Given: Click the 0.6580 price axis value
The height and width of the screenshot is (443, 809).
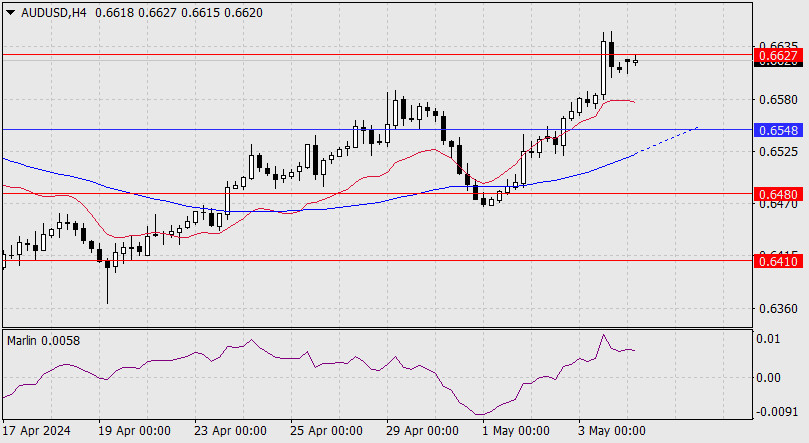Looking at the screenshot, I should pyautogui.click(x=778, y=99).
